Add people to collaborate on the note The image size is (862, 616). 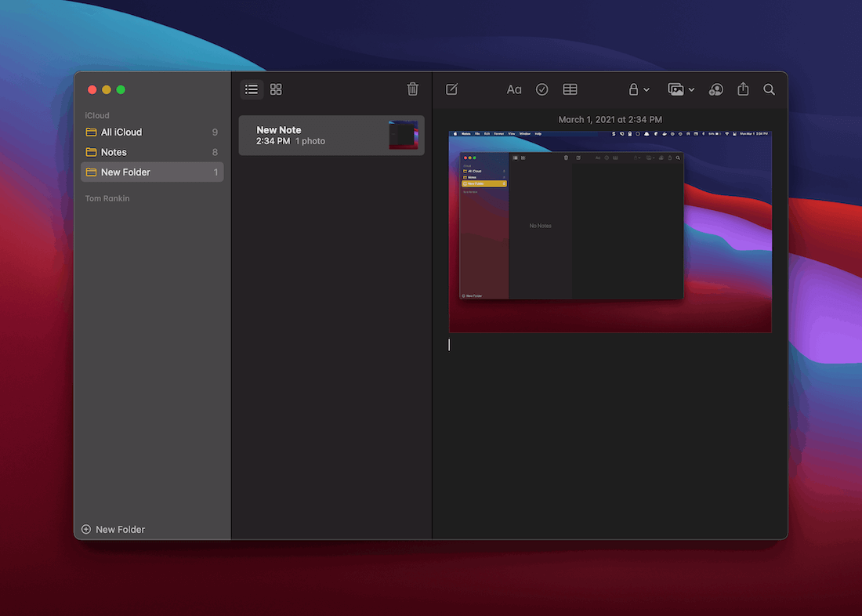[715, 89]
